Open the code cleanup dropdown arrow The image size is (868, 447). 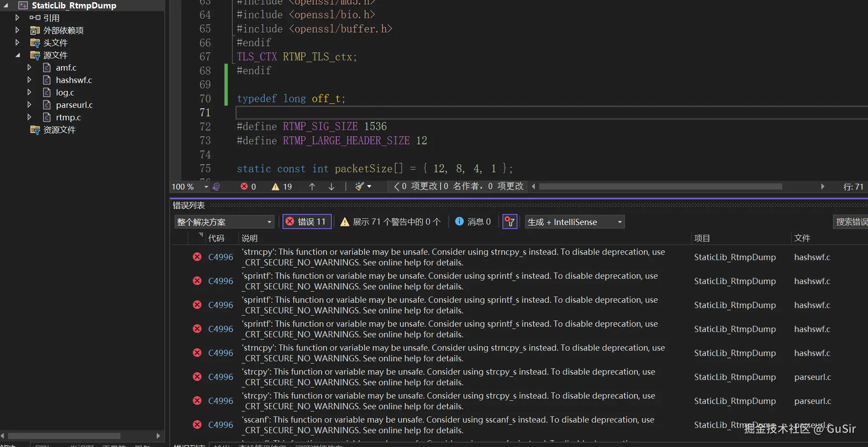pyautogui.click(x=369, y=187)
